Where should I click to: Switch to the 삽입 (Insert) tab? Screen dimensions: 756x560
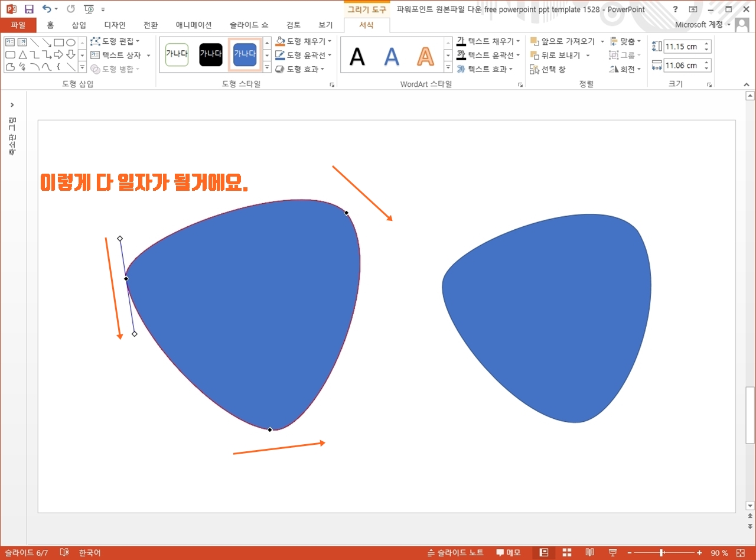pyautogui.click(x=79, y=25)
